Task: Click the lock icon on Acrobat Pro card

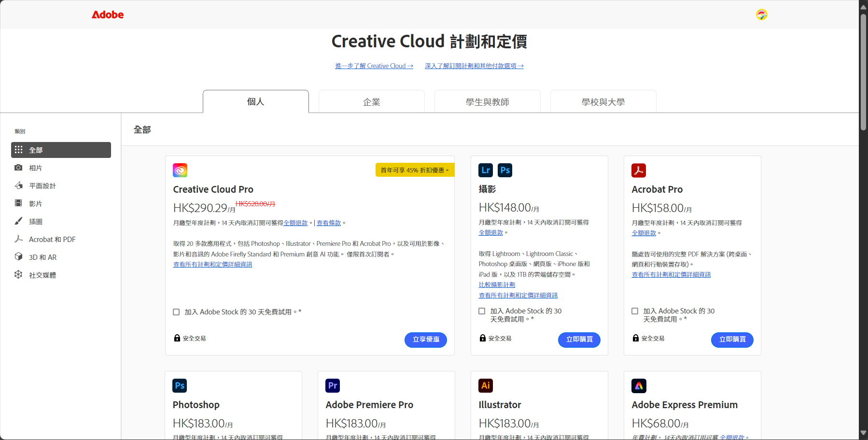Action: pyautogui.click(x=636, y=338)
